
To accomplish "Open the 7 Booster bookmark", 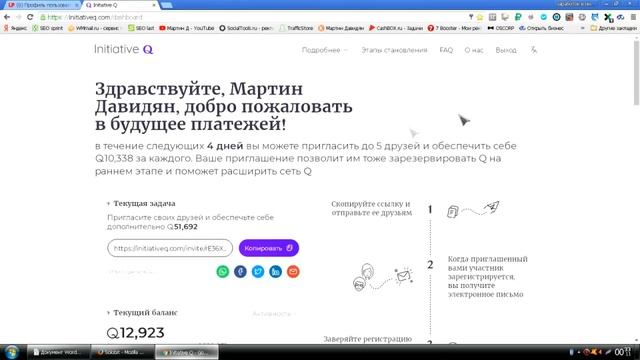I will [454, 28].
